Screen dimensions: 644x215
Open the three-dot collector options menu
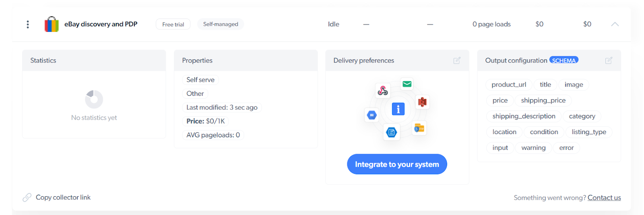pos(28,25)
